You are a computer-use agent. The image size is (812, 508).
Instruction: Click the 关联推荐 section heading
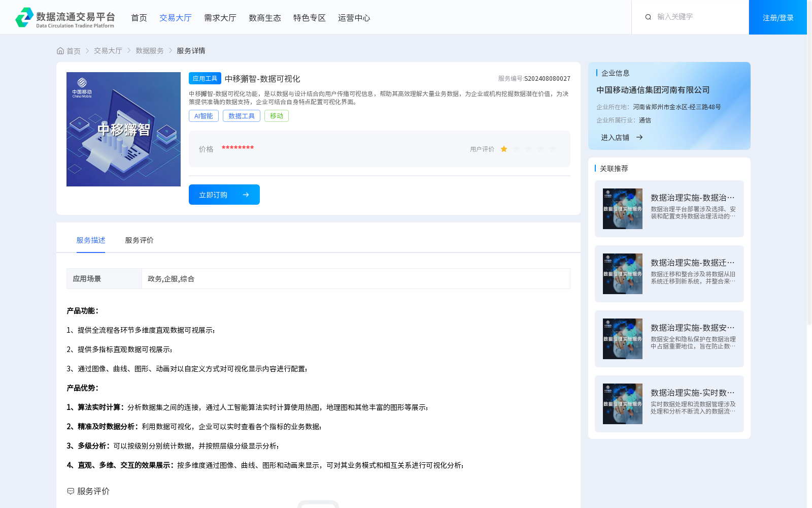coord(614,168)
